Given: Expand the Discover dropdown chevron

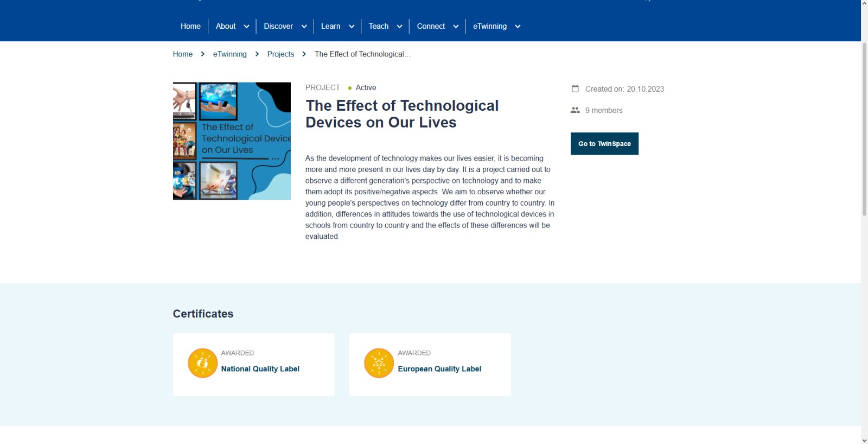Looking at the screenshot, I should pos(304,27).
